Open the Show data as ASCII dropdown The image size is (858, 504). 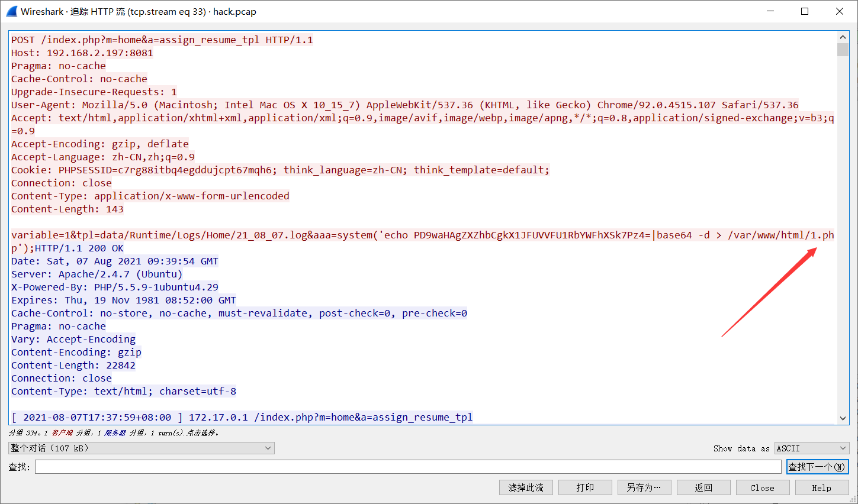tap(812, 448)
